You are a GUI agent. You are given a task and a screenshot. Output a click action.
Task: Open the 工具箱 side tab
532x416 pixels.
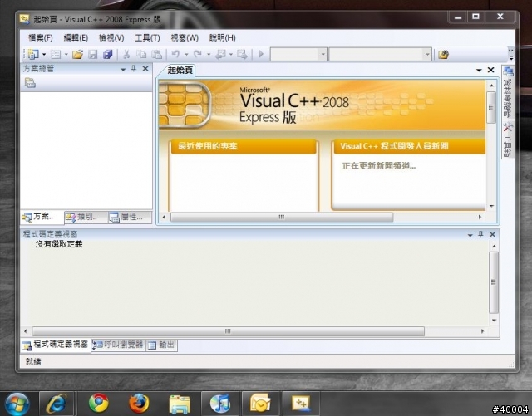click(x=508, y=139)
